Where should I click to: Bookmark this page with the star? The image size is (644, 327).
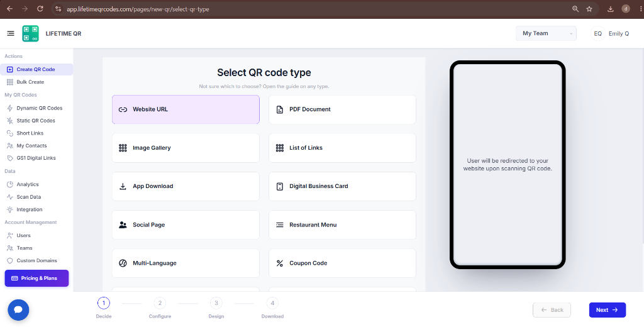pyautogui.click(x=589, y=9)
